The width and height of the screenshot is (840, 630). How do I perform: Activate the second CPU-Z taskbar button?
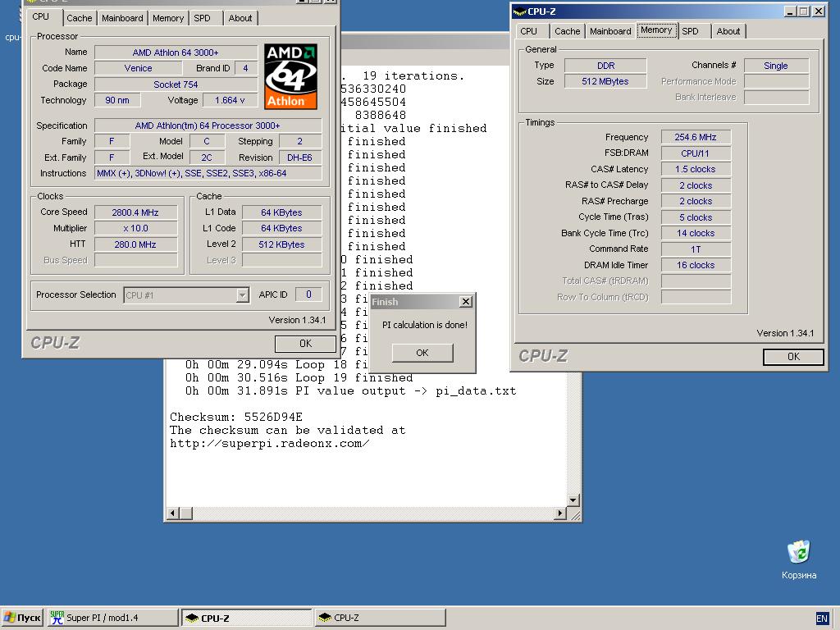tap(380, 618)
